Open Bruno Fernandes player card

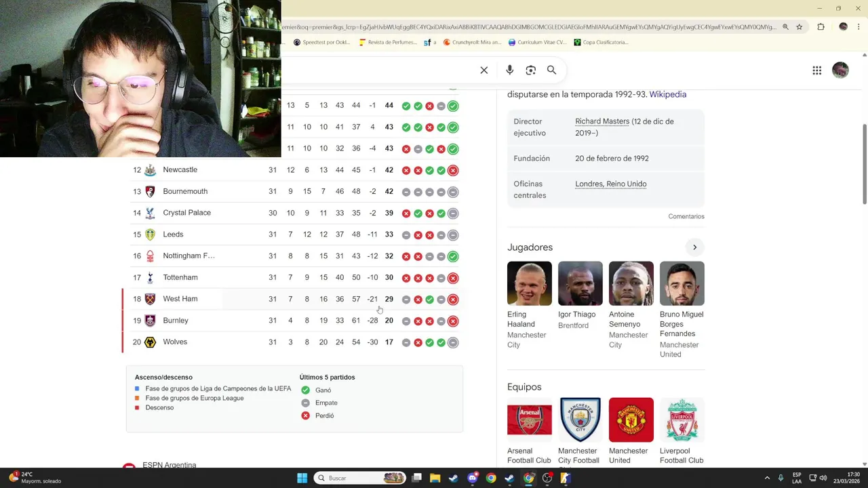point(682,310)
